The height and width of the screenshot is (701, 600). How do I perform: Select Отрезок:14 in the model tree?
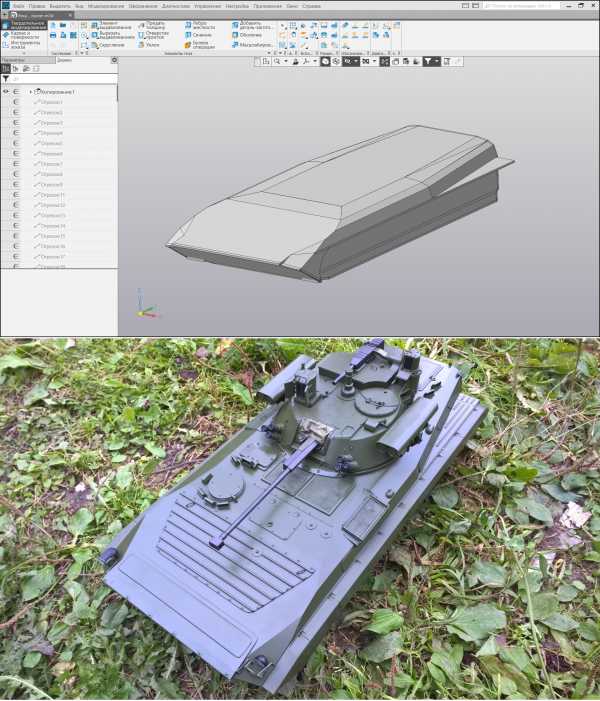point(53,226)
